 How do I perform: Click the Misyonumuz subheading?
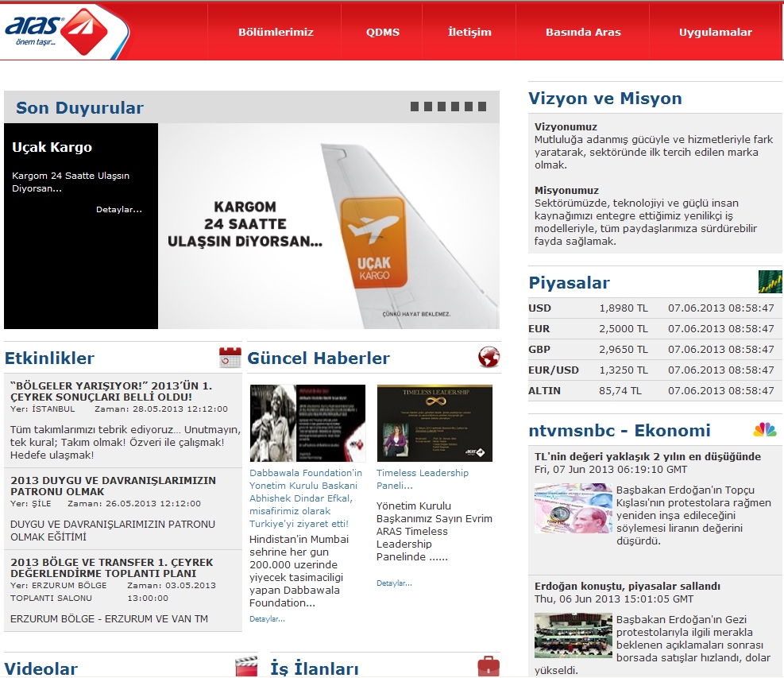[x=566, y=190]
